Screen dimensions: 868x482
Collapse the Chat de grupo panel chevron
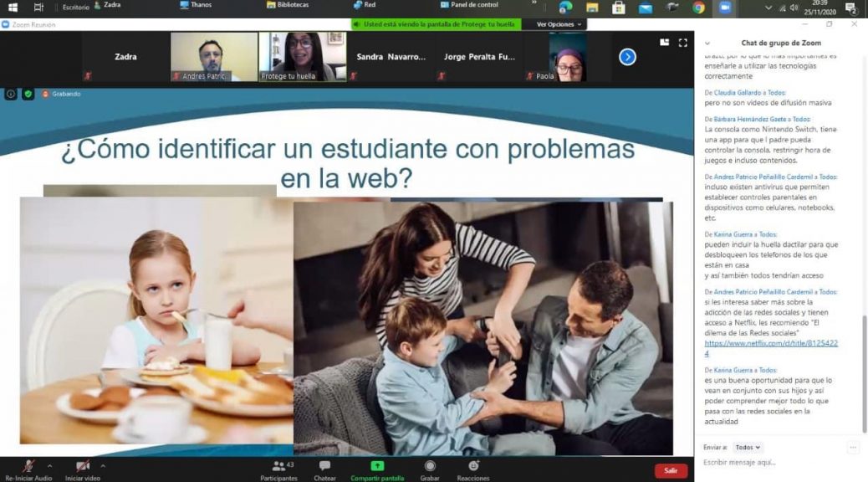707,44
